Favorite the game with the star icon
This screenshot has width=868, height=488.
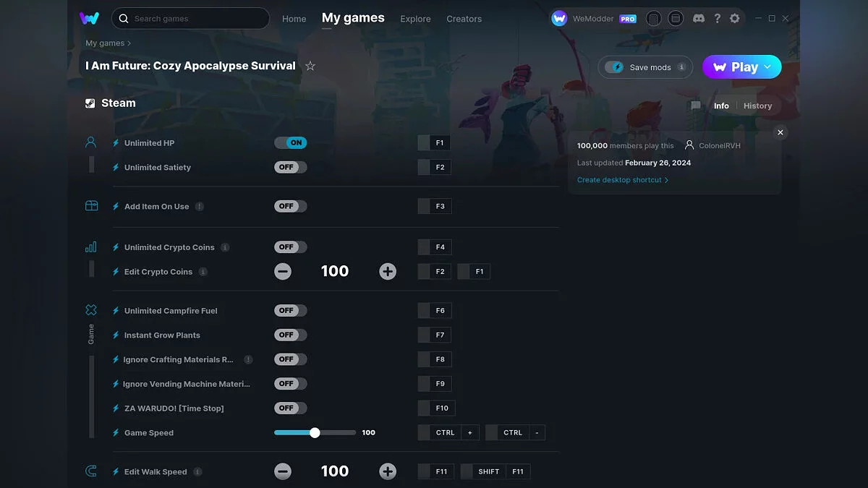(x=310, y=66)
